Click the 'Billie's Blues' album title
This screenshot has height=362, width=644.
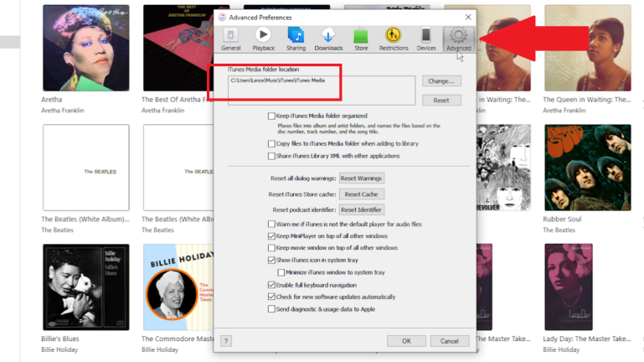pos(60,339)
